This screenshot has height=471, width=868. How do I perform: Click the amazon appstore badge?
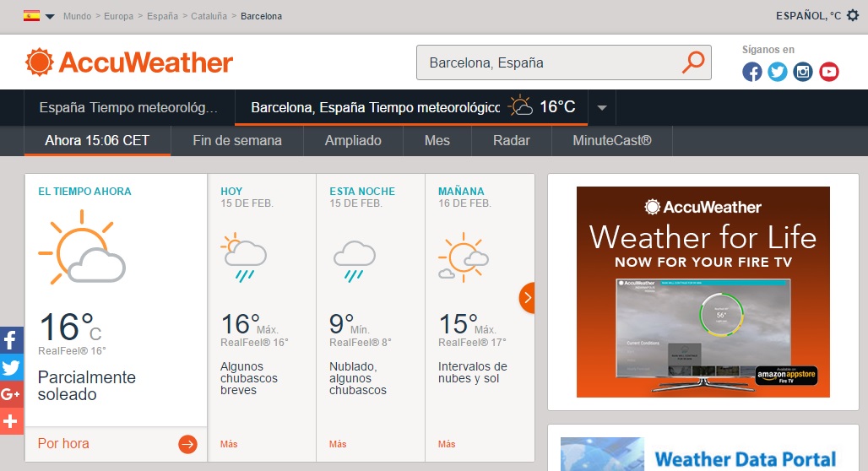click(787, 376)
